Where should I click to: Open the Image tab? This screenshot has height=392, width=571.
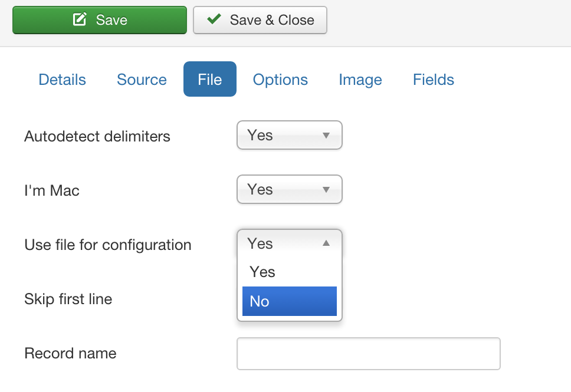(x=360, y=80)
